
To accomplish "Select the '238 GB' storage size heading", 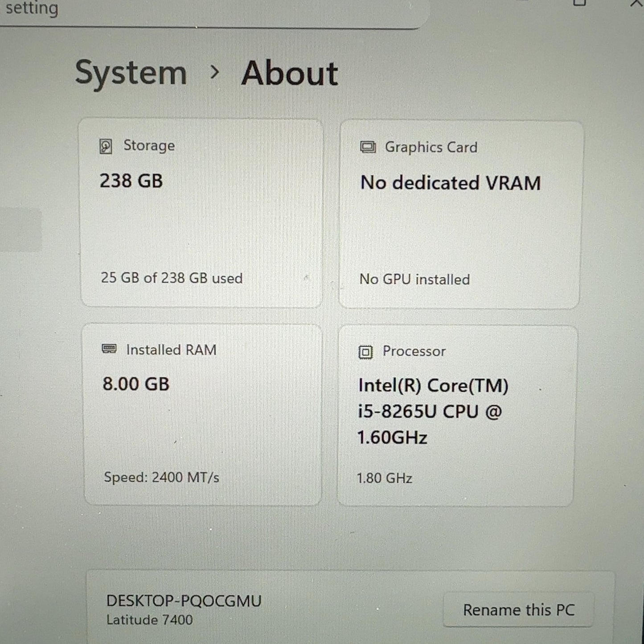I will click(131, 181).
